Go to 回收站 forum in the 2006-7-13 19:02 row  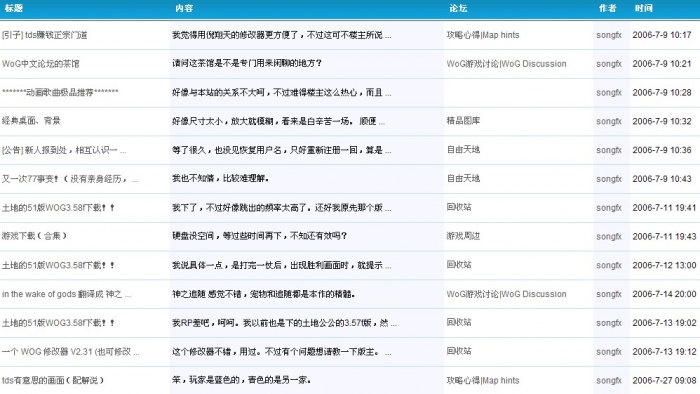(x=459, y=322)
